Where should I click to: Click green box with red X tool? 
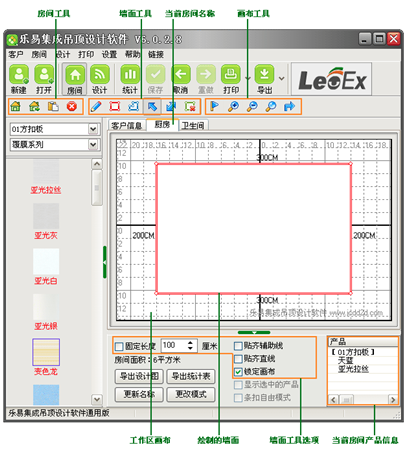[x=190, y=107]
